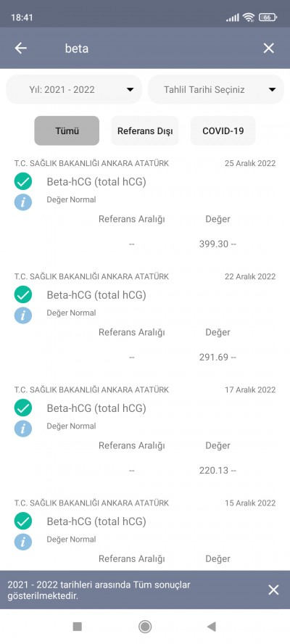Open info icon for 22 Aralık 2022 result
Image resolution: width=290 pixels, height=644 pixels.
[x=23, y=315]
